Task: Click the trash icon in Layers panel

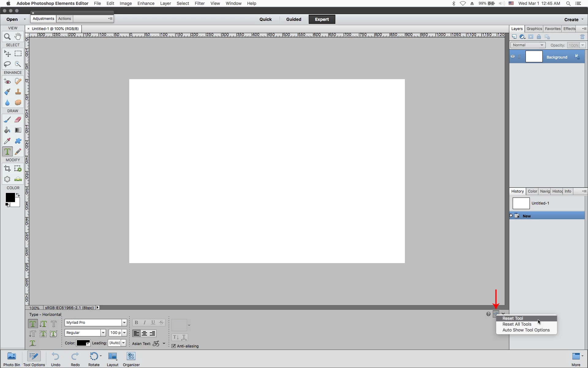Action: tap(582, 37)
